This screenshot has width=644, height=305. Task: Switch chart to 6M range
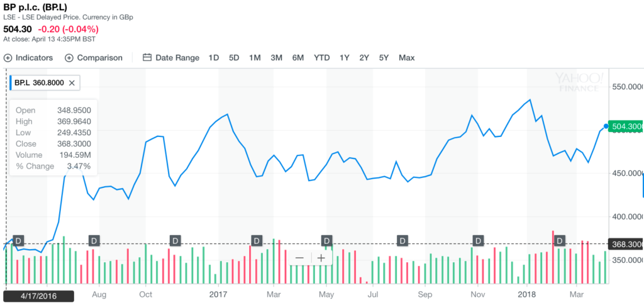(x=298, y=58)
